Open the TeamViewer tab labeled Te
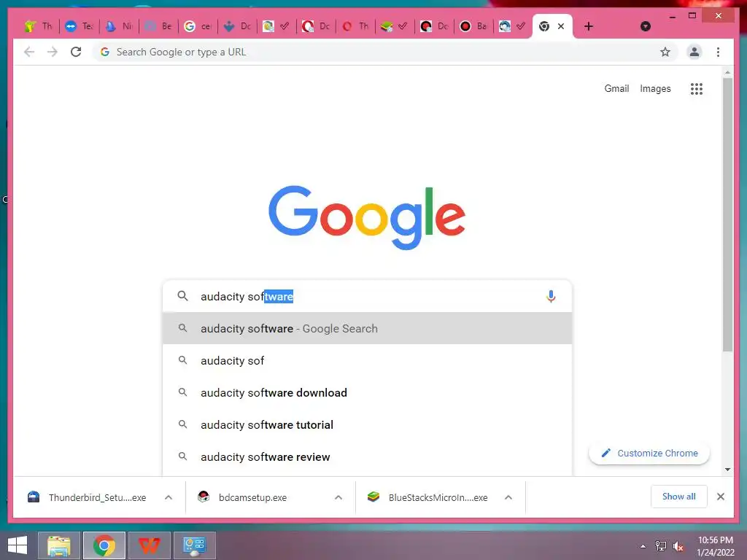Image resolution: width=747 pixels, height=560 pixels. tap(79, 26)
